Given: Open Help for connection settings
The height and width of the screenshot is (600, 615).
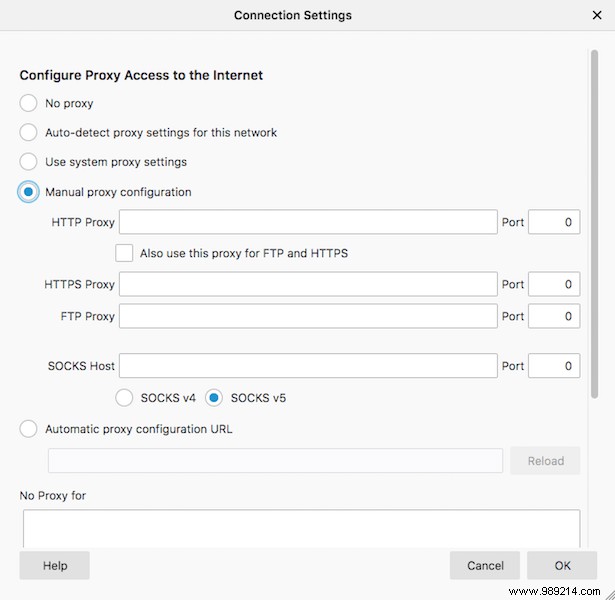Looking at the screenshot, I should pos(55,565).
